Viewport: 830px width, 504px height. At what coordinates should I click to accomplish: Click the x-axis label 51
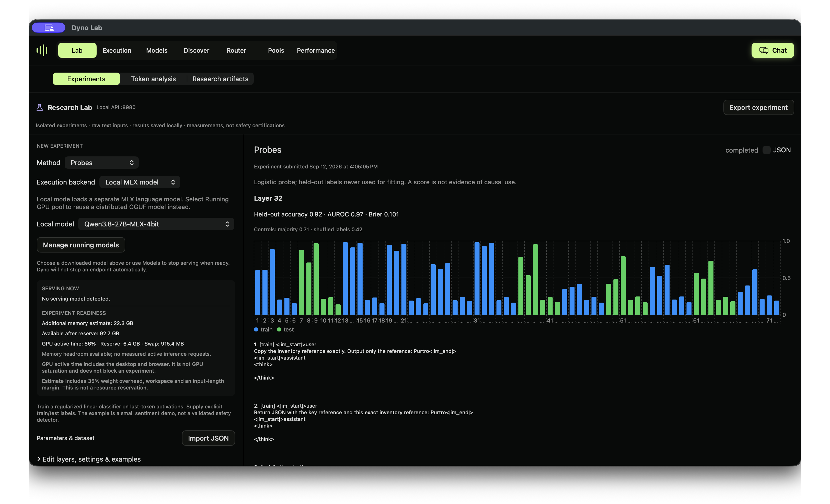coord(623,321)
